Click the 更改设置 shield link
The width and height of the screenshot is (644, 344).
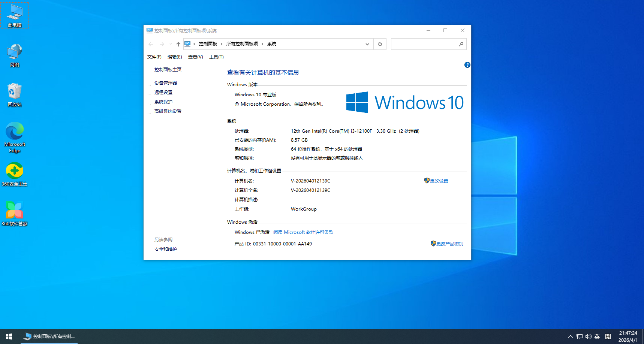[x=439, y=181]
